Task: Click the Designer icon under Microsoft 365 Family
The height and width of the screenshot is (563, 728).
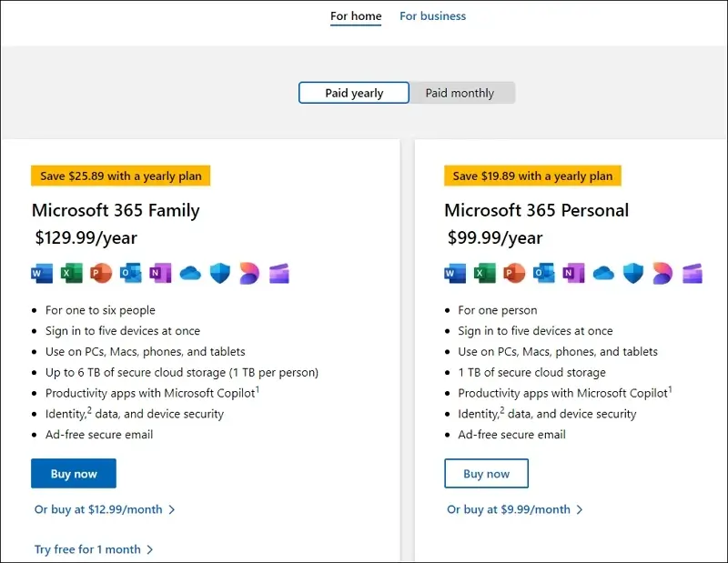Action: click(x=249, y=273)
